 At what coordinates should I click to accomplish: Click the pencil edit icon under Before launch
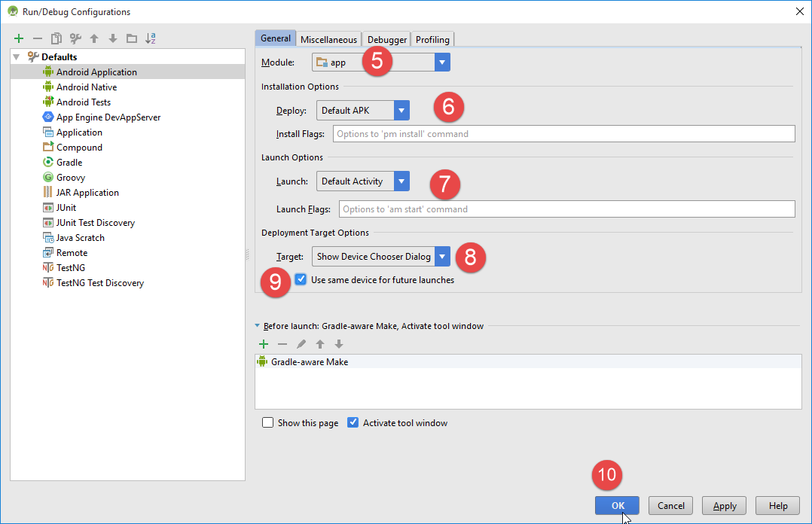tap(301, 344)
